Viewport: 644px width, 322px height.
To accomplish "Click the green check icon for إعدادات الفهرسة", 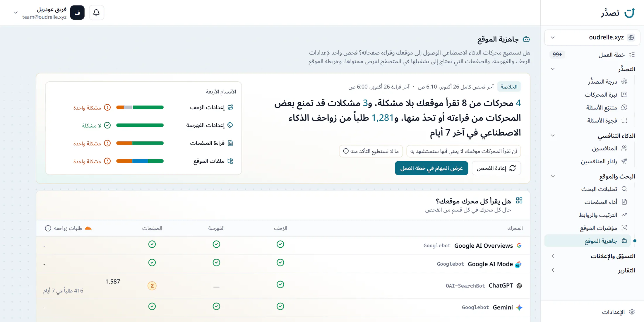I will tap(107, 125).
